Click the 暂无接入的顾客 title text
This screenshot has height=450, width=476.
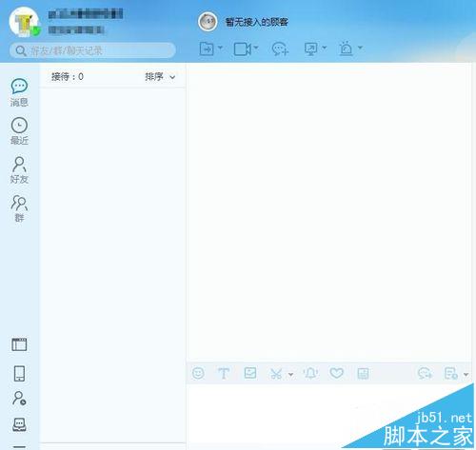(x=256, y=22)
